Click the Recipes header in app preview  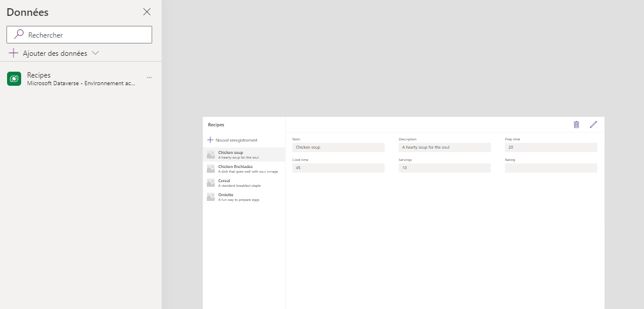click(216, 125)
